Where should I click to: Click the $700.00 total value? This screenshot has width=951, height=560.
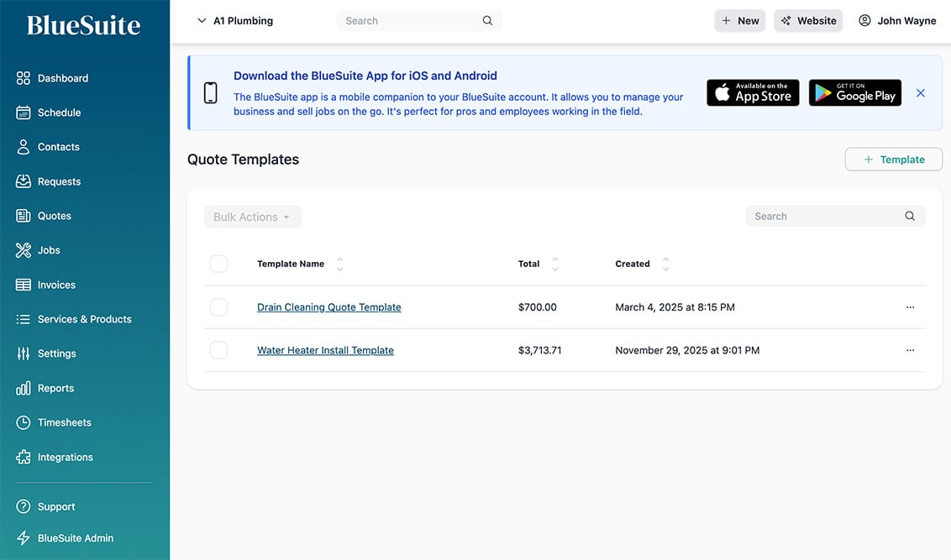click(x=537, y=307)
